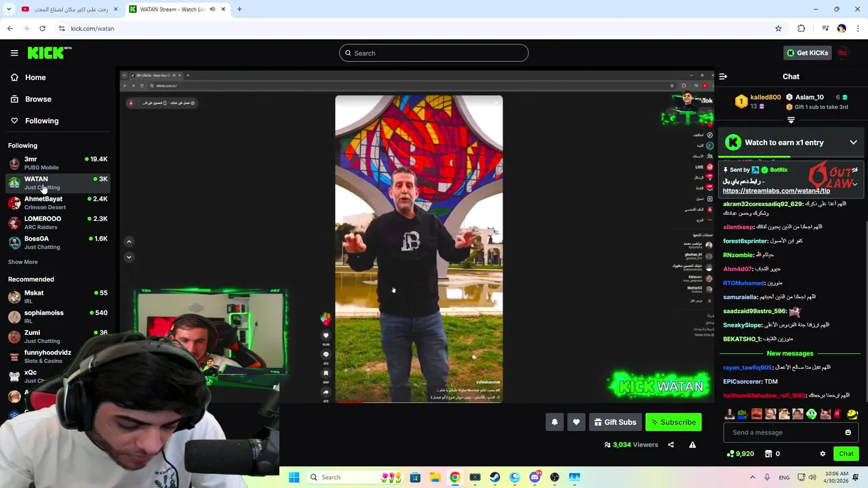Click the Gift Subs button

coord(615,422)
